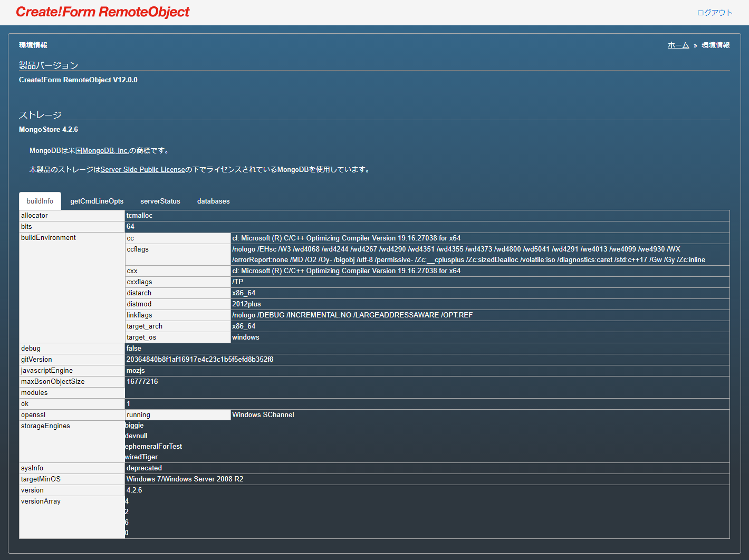Click the javascriptEngine row label
The height and width of the screenshot is (560, 749).
pyautogui.click(x=72, y=371)
